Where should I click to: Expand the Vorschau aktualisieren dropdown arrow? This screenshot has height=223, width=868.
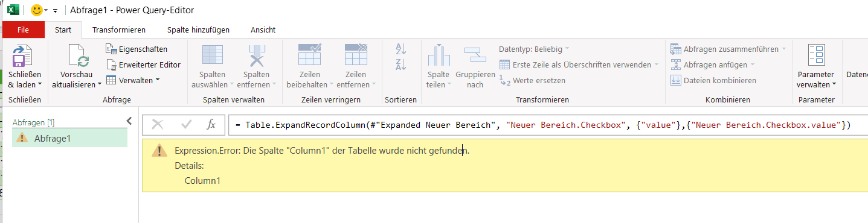click(x=100, y=85)
